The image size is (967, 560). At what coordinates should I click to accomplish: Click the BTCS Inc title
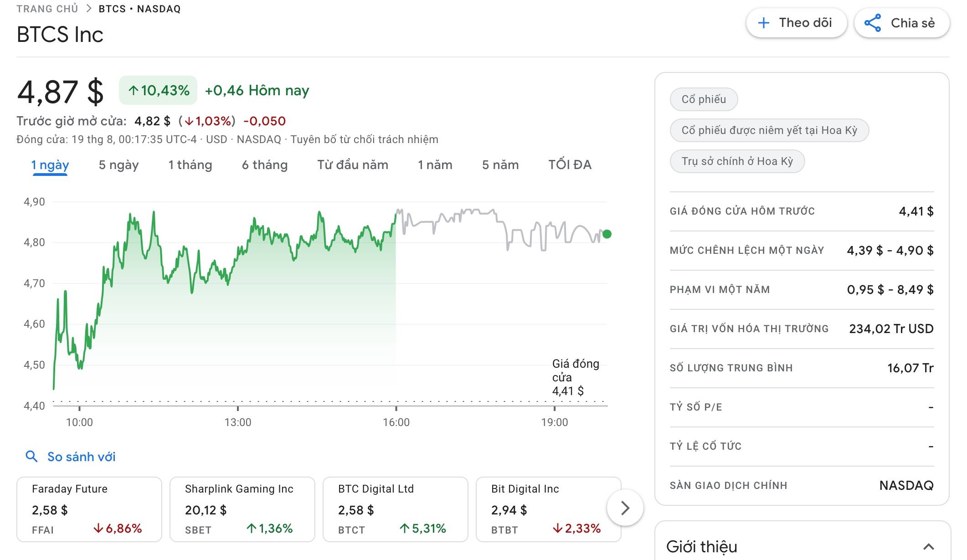point(60,35)
